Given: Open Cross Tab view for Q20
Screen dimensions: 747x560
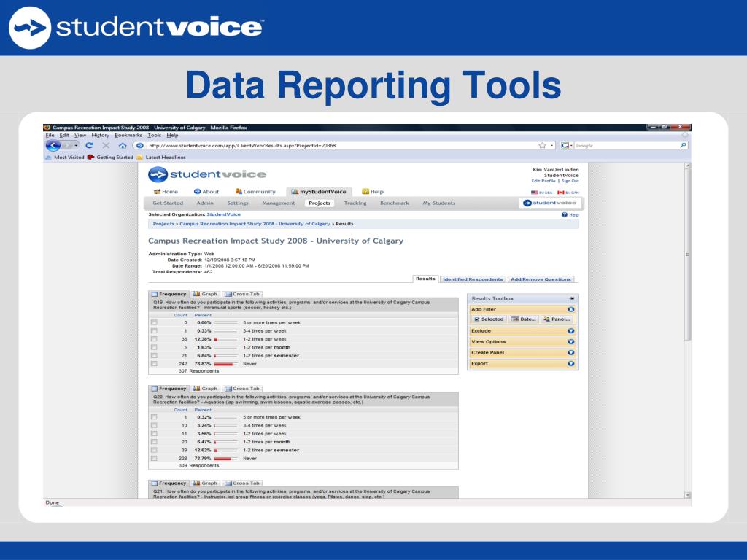Looking at the screenshot, I should 242,389.
